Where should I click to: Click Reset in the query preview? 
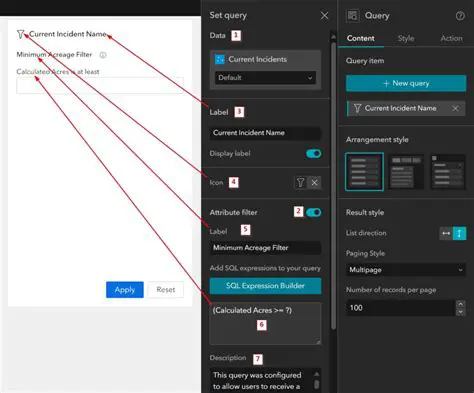[166, 290]
